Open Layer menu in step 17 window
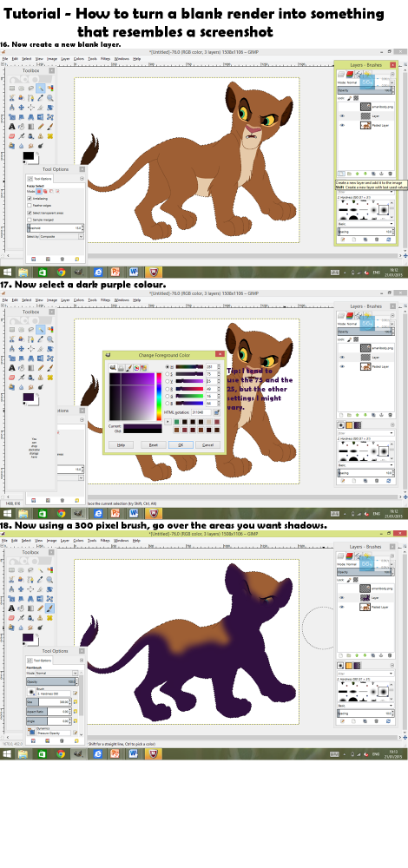Screen dimensions: 408x868 click(x=65, y=300)
